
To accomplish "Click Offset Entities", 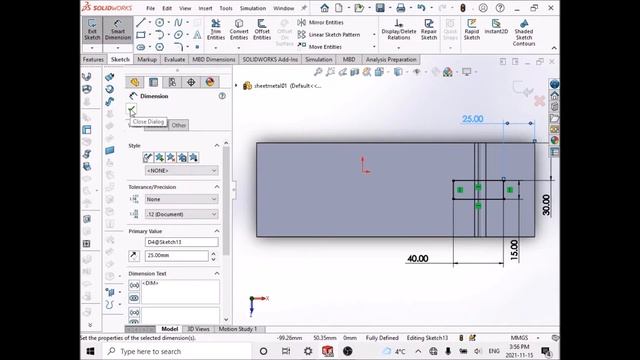I will click(262, 30).
